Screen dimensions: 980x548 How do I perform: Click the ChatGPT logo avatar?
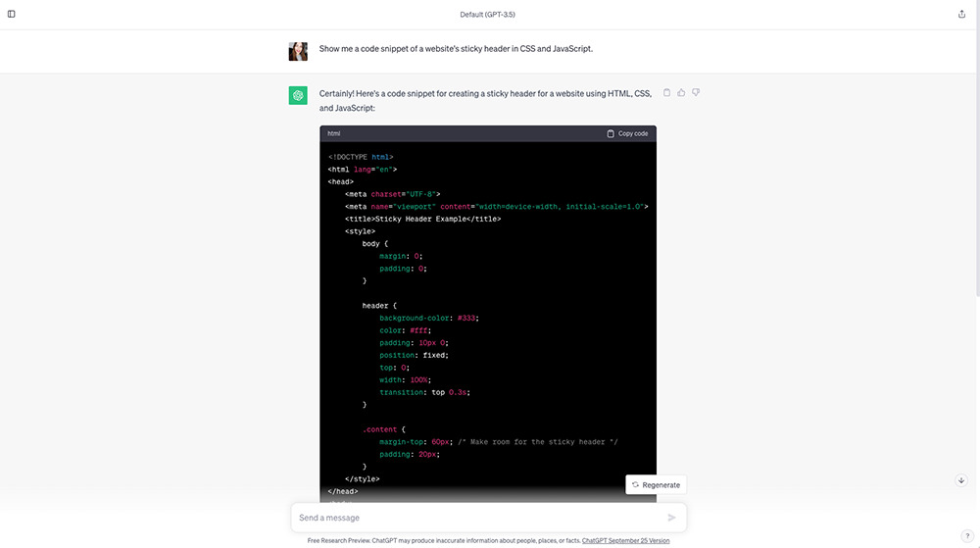pos(298,96)
